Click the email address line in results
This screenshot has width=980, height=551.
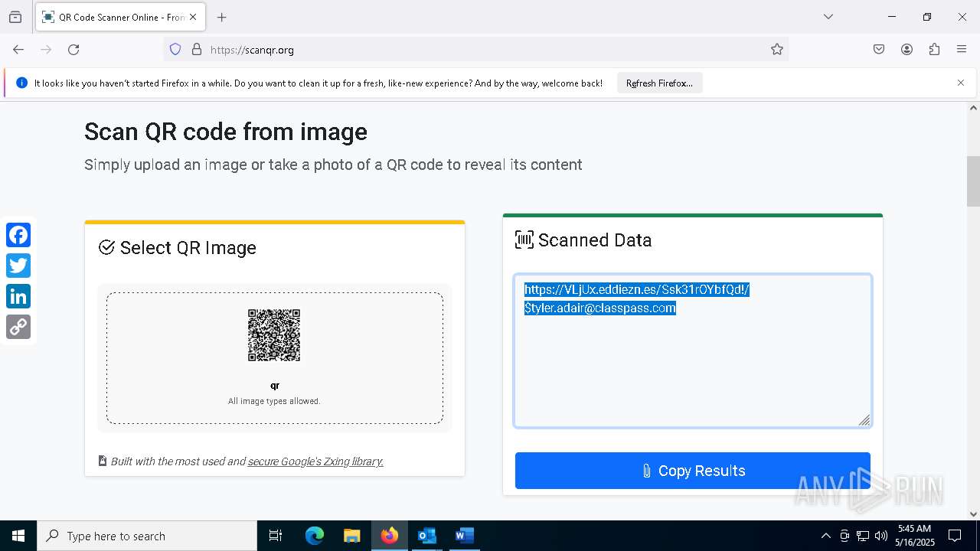click(600, 308)
